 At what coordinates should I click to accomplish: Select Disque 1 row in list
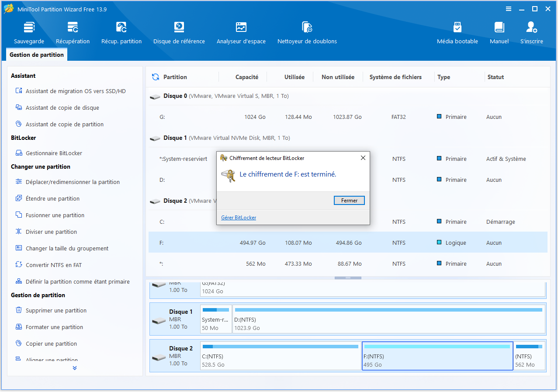coord(348,138)
